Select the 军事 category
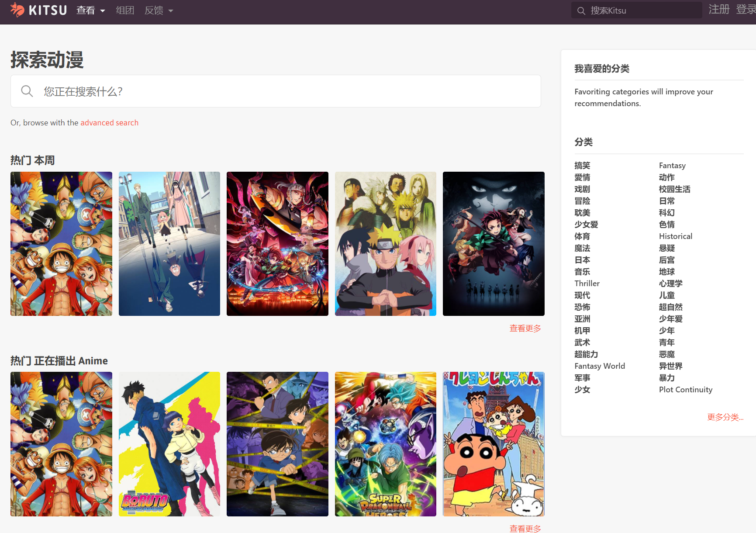Image resolution: width=756 pixels, height=533 pixels. click(582, 378)
